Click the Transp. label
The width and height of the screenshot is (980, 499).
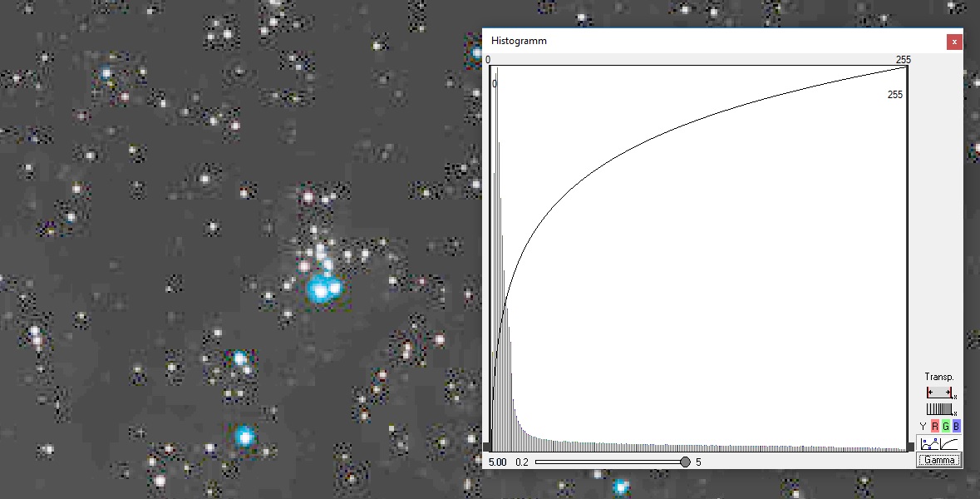(x=938, y=377)
